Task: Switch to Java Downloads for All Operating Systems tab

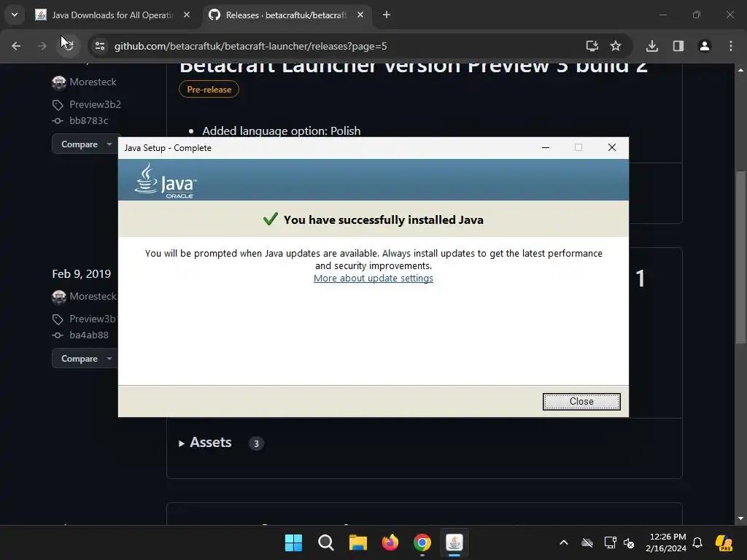Action: (x=112, y=15)
